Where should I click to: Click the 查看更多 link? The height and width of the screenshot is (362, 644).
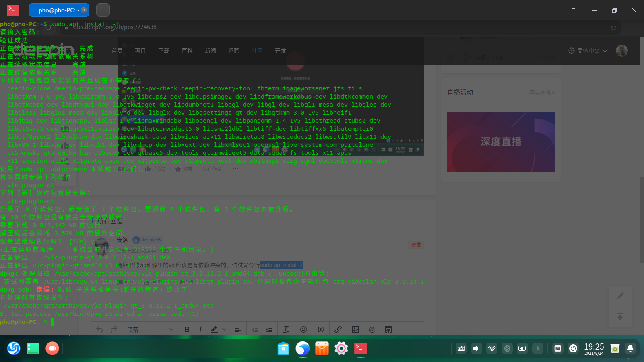coord(542,93)
